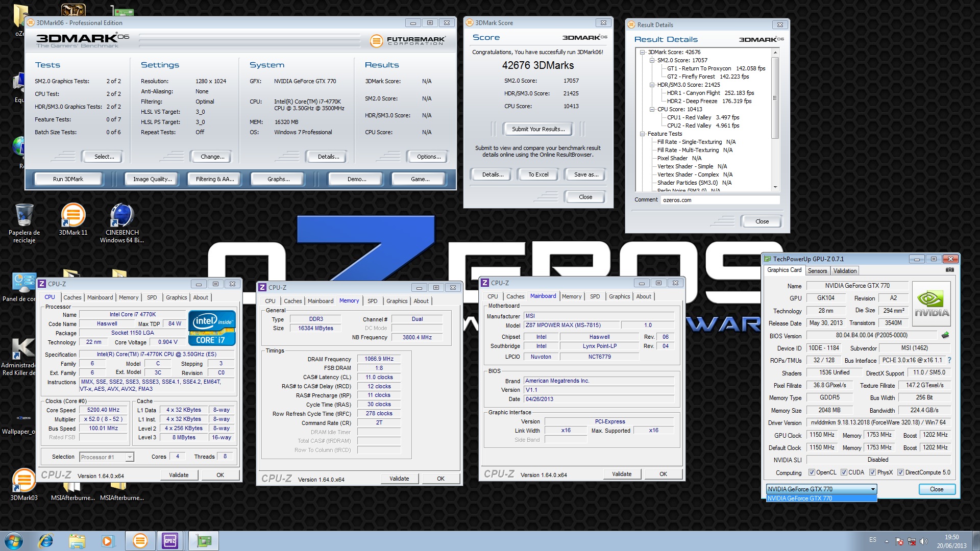980x551 pixels.
Task: Click the GPU-Z screenshot camera icon
Action: coord(949,270)
